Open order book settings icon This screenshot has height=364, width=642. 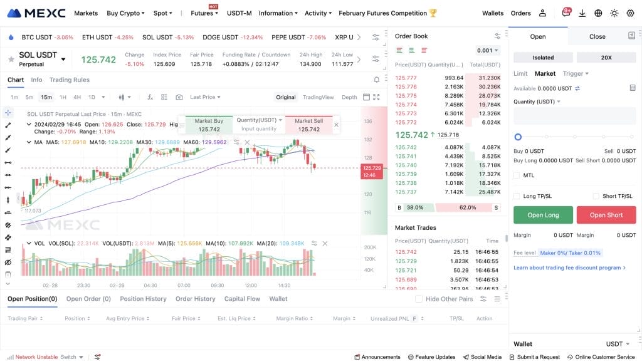[x=498, y=36]
